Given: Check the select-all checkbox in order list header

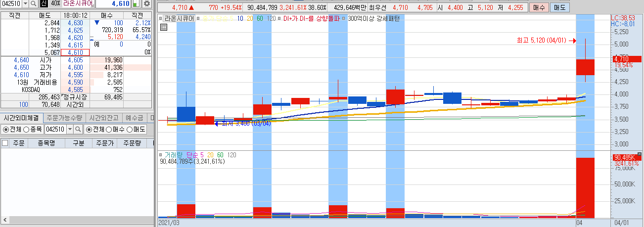Looking at the screenshot, I should point(5,143).
